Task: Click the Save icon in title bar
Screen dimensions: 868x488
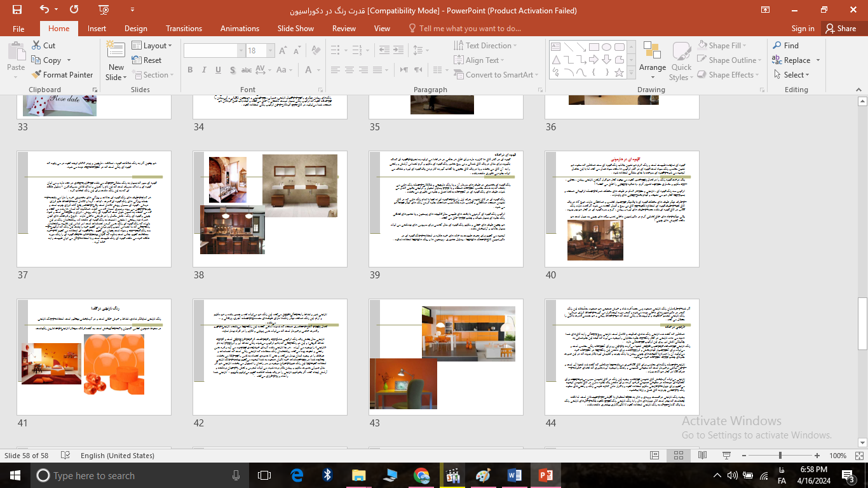Action: [x=17, y=10]
